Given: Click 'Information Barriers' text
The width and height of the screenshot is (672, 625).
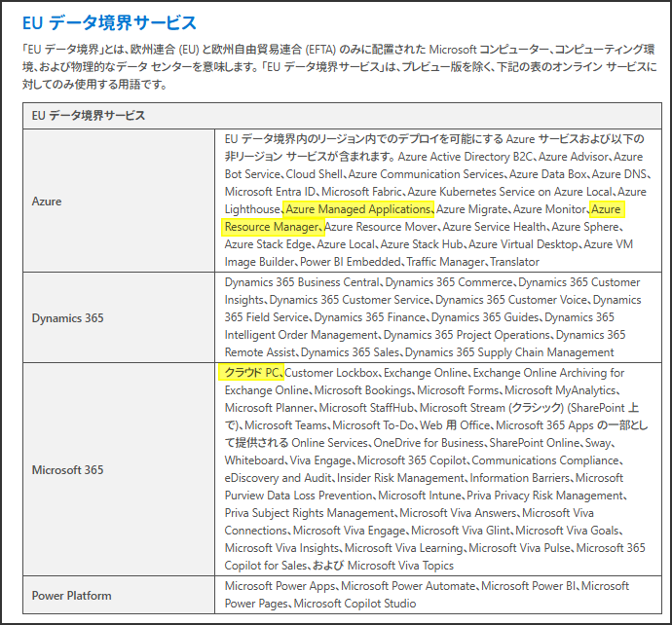Looking at the screenshot, I should tap(519, 479).
